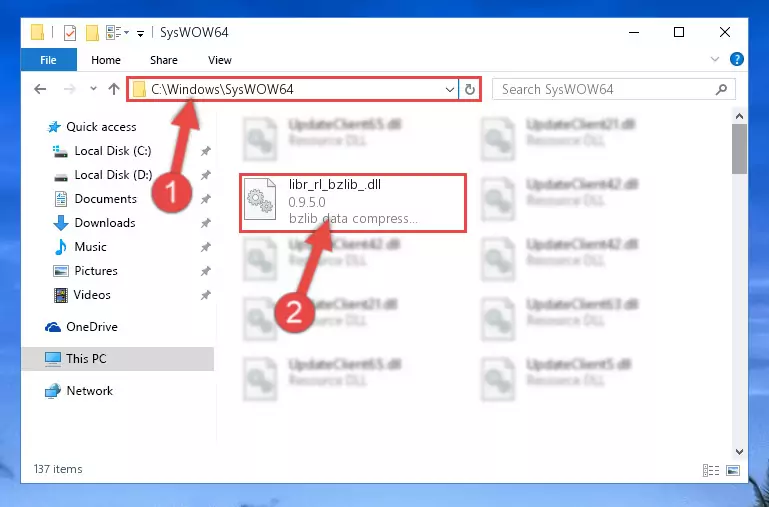
Task: Maximize the SysWOW64 window
Action: 679,32
